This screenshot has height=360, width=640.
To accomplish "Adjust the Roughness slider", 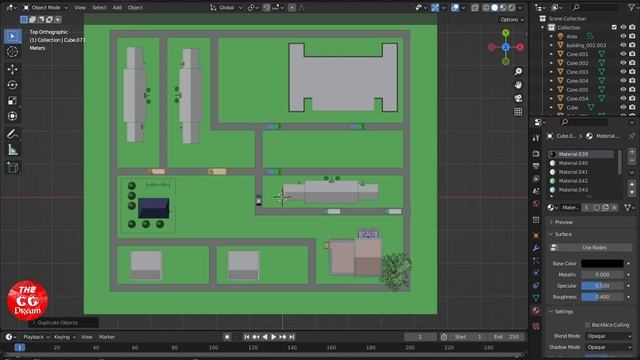I will point(602,297).
